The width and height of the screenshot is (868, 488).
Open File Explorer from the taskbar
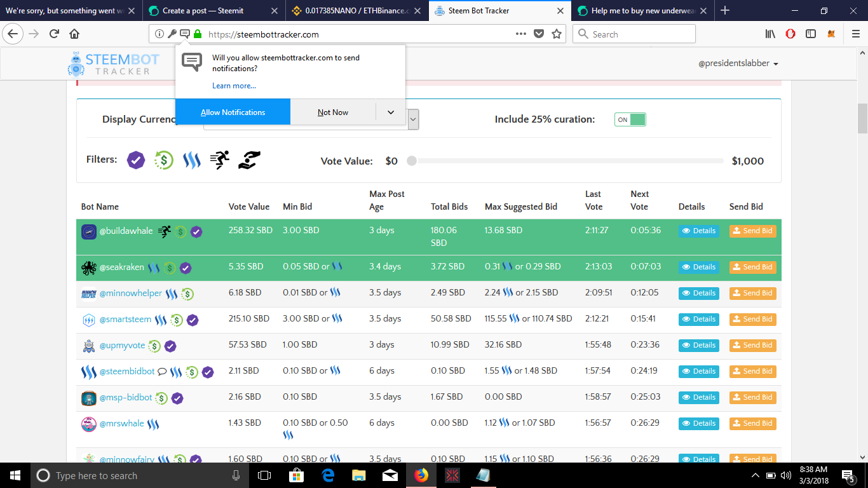pyautogui.click(x=359, y=475)
